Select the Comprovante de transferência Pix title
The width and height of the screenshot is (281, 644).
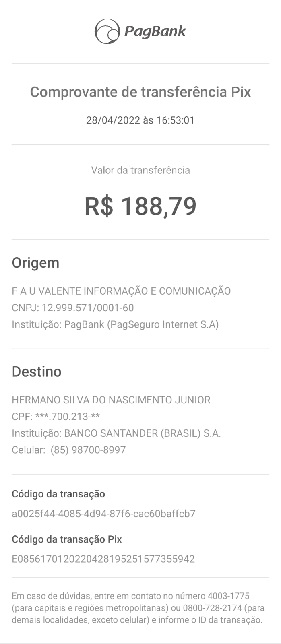click(x=140, y=92)
